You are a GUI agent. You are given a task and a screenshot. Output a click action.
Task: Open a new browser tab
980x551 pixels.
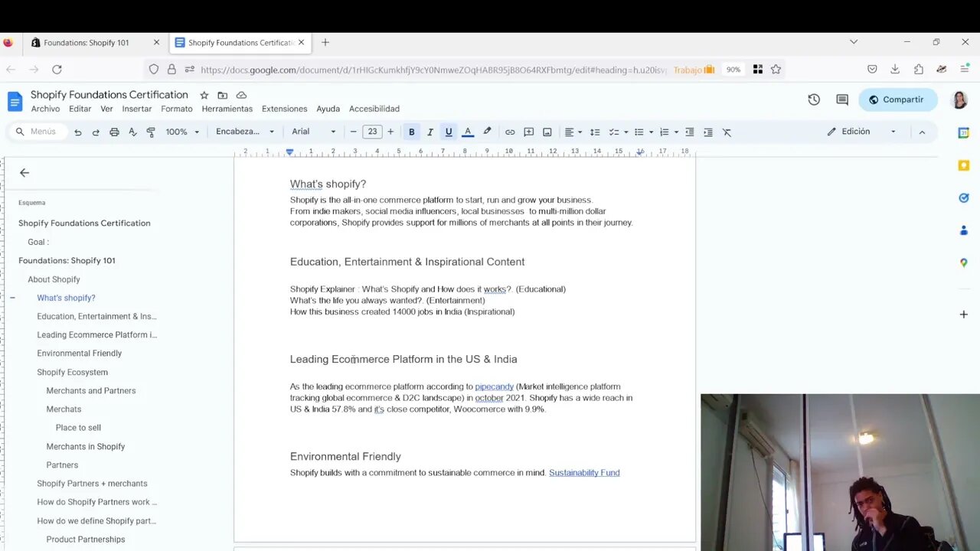point(325,43)
